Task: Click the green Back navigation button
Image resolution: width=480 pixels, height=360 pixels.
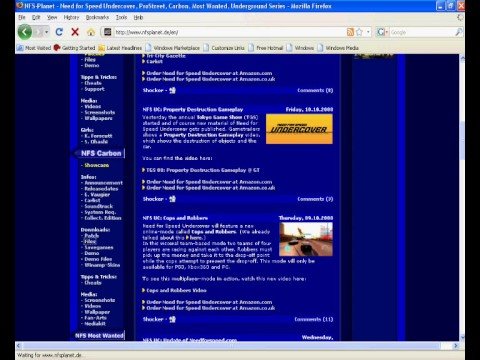Action: (x=25, y=32)
